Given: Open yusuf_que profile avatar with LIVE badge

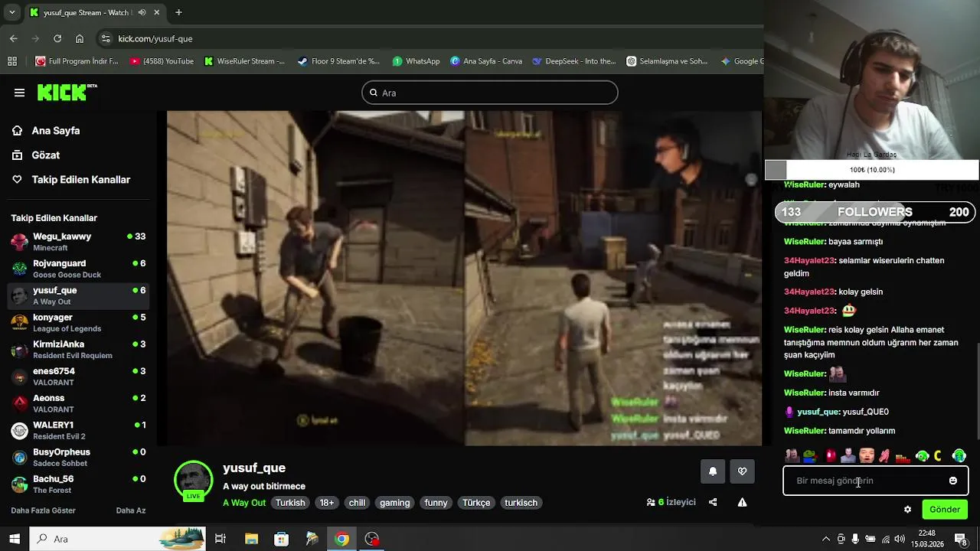Looking at the screenshot, I should [194, 481].
